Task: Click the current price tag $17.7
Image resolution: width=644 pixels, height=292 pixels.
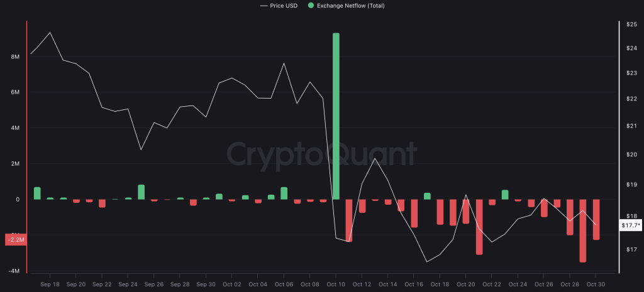Action: [x=630, y=225]
